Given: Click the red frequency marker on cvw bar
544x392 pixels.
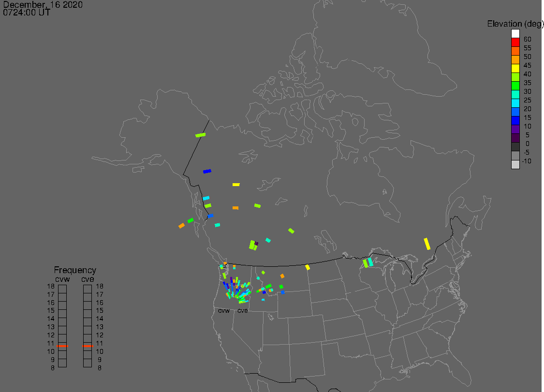Looking at the screenshot, I should coord(62,346).
